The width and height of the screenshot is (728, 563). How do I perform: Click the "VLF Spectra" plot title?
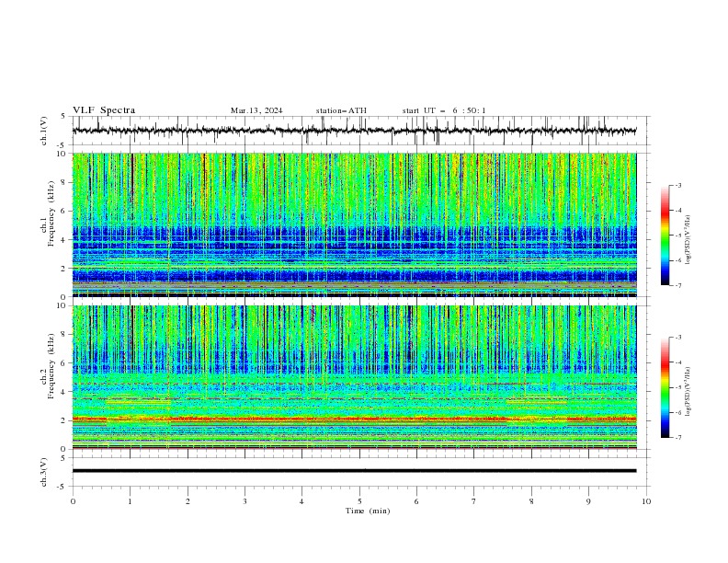[104, 110]
